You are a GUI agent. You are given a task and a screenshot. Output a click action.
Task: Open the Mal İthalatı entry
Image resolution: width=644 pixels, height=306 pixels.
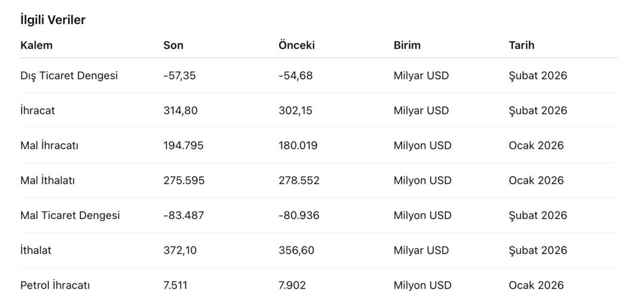coord(48,180)
